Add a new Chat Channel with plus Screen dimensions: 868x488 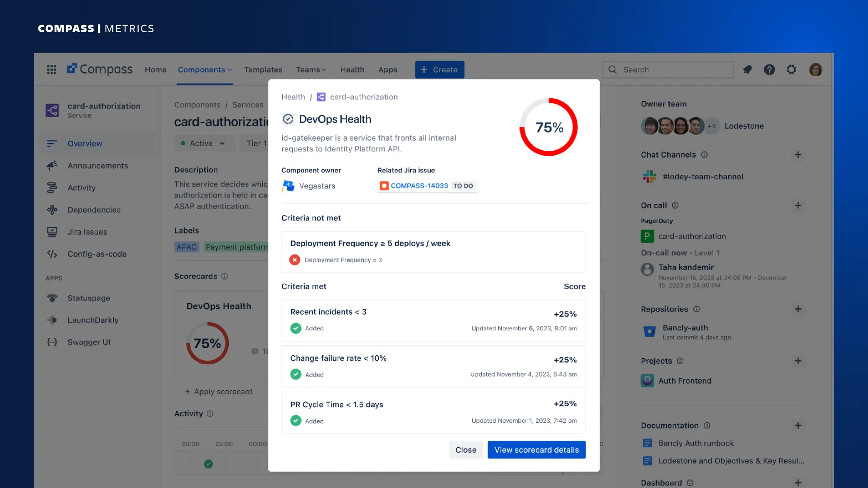click(x=798, y=155)
